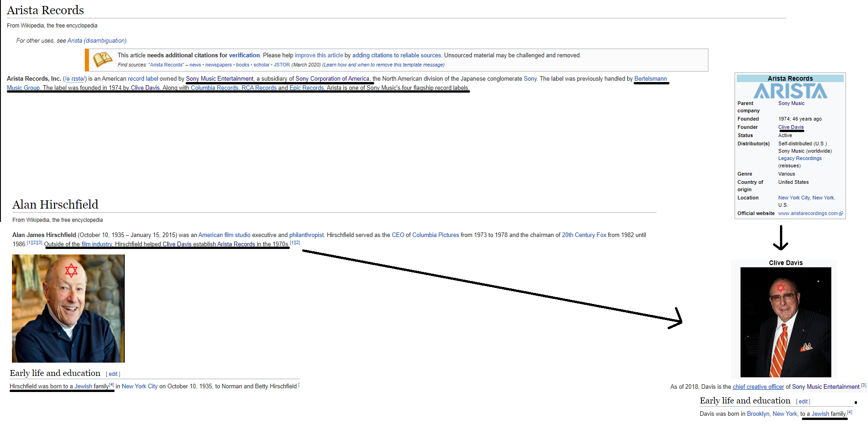Open the 'scholar' find-sources link

(262, 65)
